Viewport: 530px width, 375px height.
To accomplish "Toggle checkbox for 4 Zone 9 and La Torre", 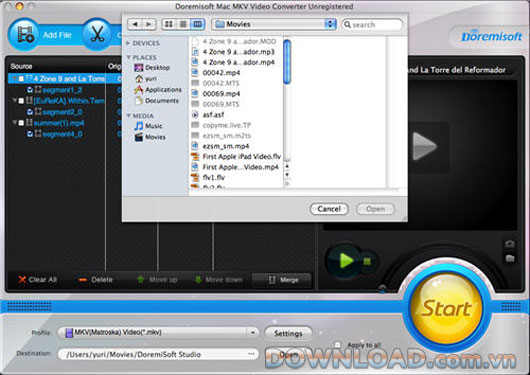I will [21, 79].
